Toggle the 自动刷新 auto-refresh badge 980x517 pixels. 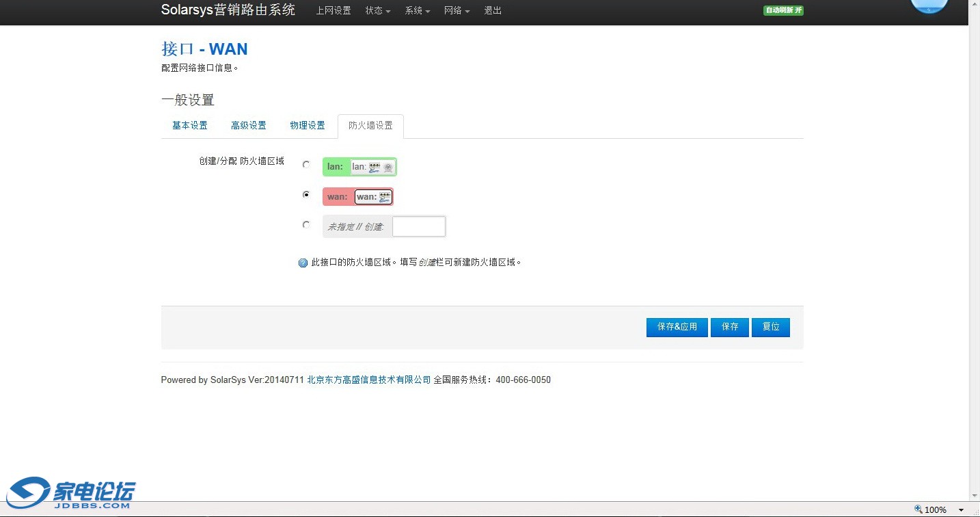coord(783,10)
